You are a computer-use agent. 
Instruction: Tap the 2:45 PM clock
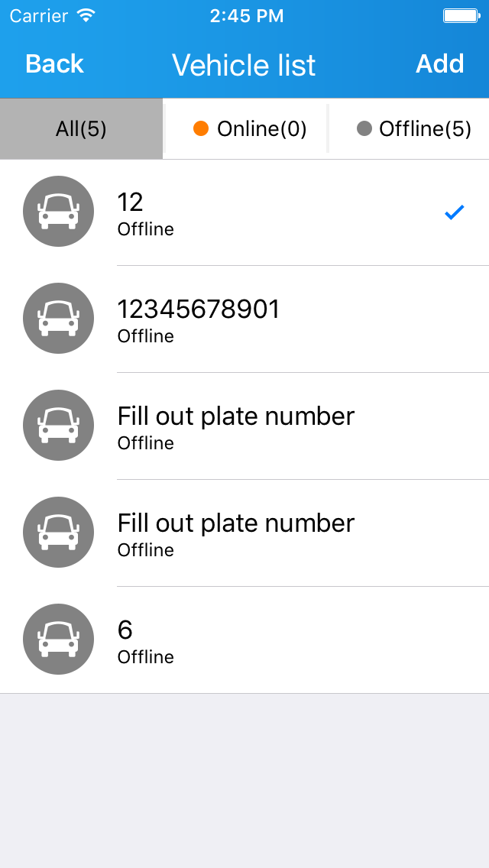point(246,15)
